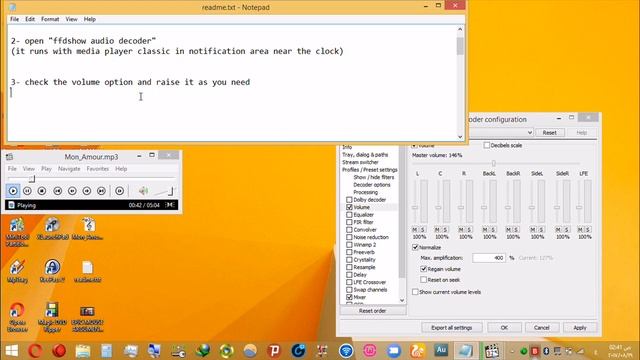This screenshot has height=360, width=640.
Task: Click the blue WiFi icon on the taskbar
Action: click(x=346, y=351)
